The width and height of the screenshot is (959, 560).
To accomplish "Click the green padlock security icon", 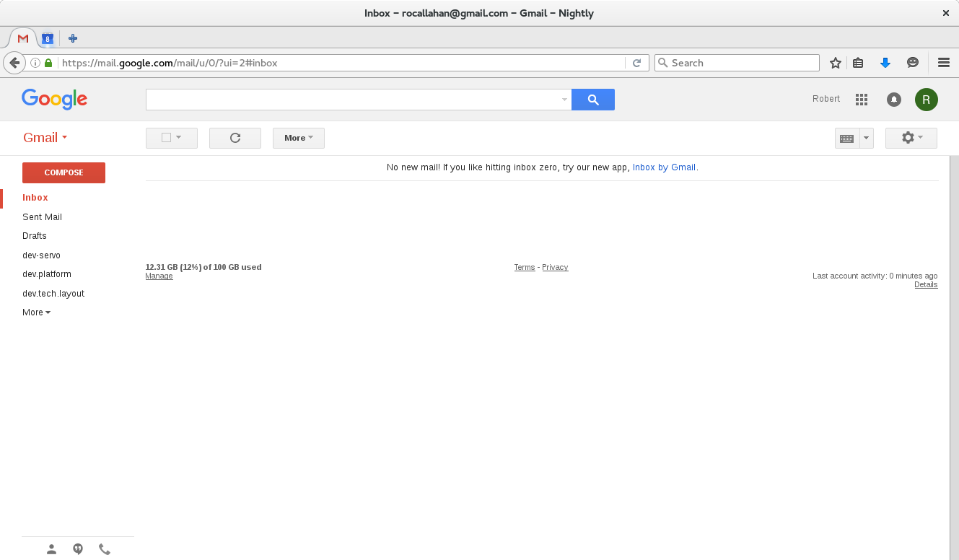I will pyautogui.click(x=48, y=63).
